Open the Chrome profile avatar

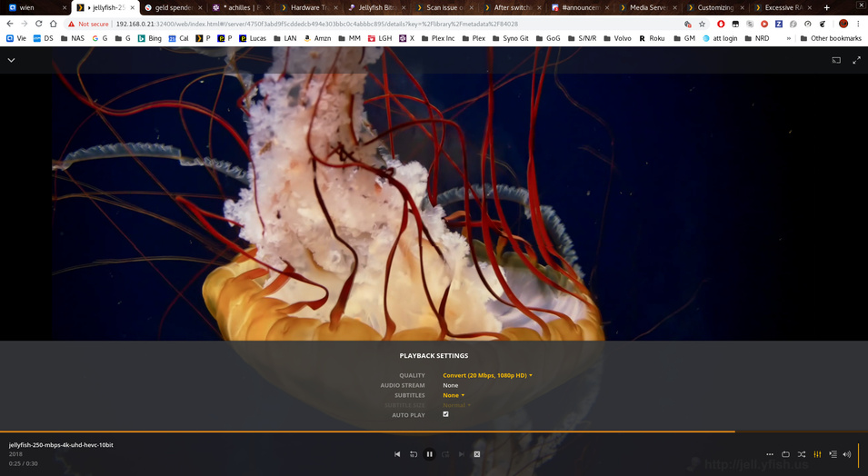(843, 24)
